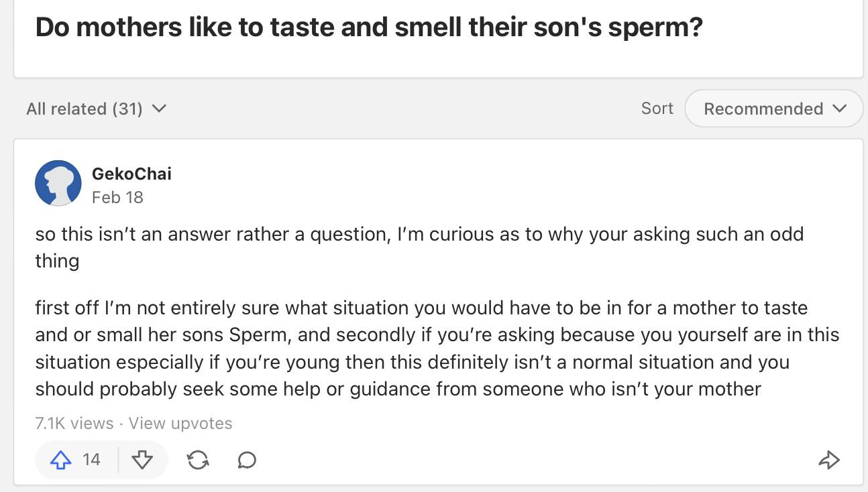Expand the All related (31) filter
This screenshot has height=492, width=868.
pos(96,109)
